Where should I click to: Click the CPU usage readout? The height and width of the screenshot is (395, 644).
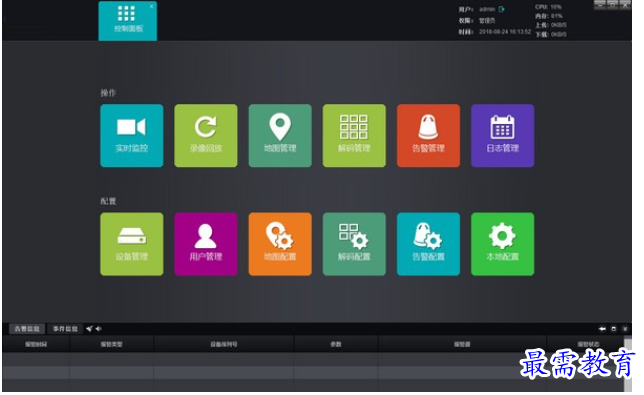[x=548, y=7]
